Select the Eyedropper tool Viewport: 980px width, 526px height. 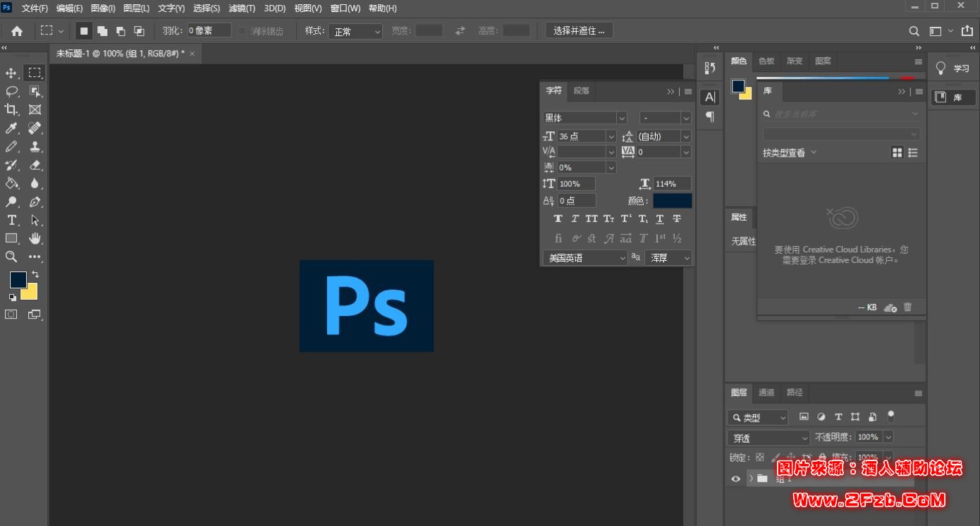[x=11, y=128]
